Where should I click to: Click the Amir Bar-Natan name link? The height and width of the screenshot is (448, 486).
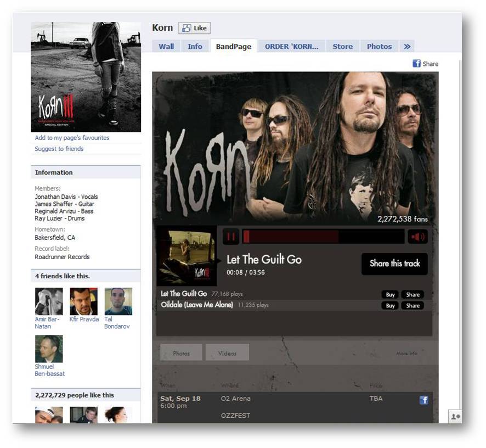[x=47, y=323]
